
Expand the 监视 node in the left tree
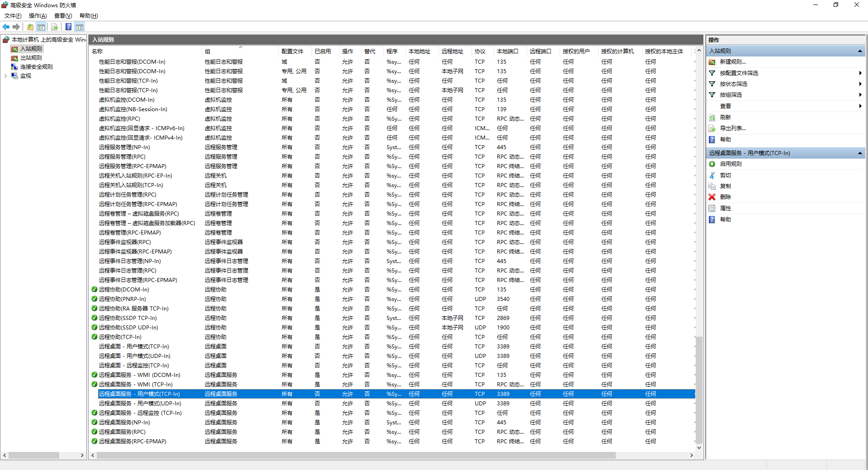point(5,75)
